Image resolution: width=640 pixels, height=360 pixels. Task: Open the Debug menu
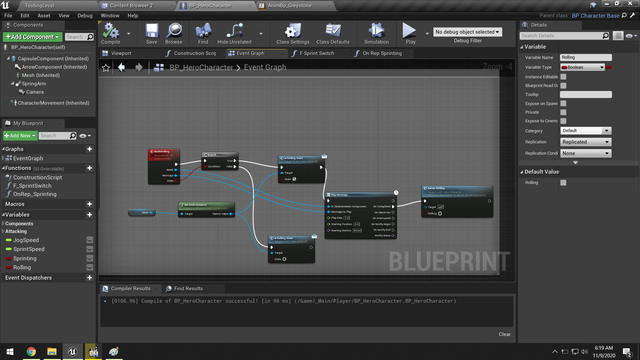(85, 16)
